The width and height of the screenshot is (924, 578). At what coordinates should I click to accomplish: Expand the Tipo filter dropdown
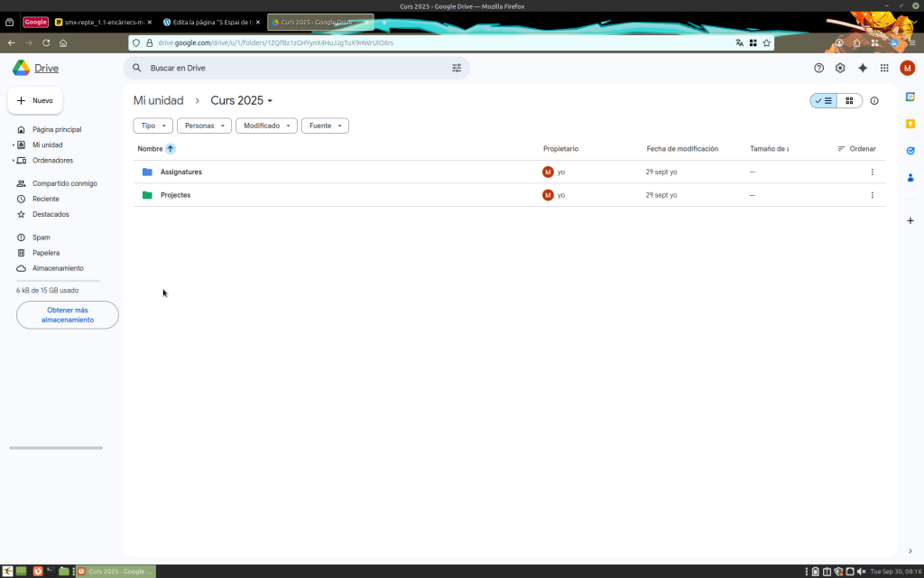pos(152,126)
